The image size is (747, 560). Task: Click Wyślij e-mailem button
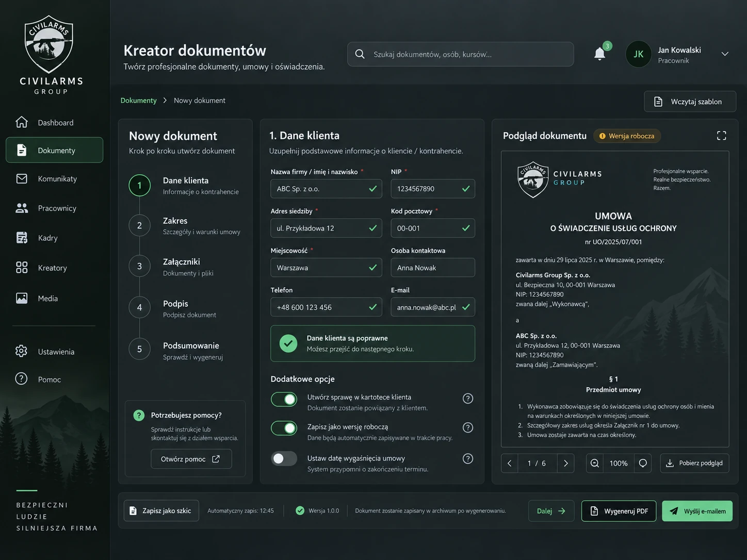tap(697, 511)
